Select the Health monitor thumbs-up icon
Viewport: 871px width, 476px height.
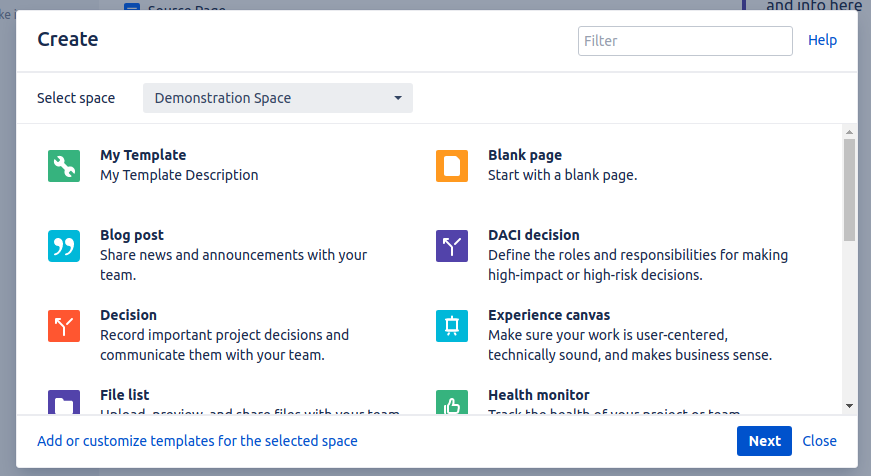click(452, 402)
